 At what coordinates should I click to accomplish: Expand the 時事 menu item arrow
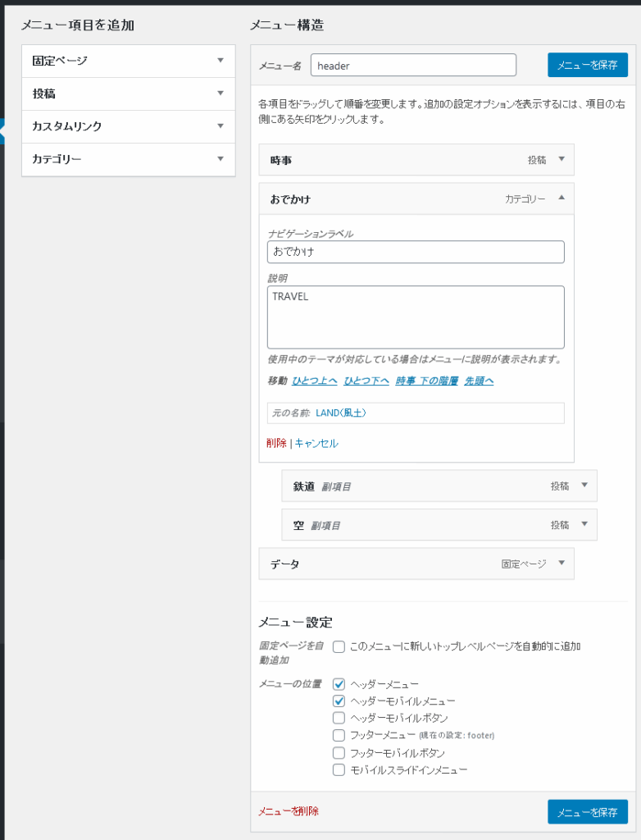click(x=561, y=159)
